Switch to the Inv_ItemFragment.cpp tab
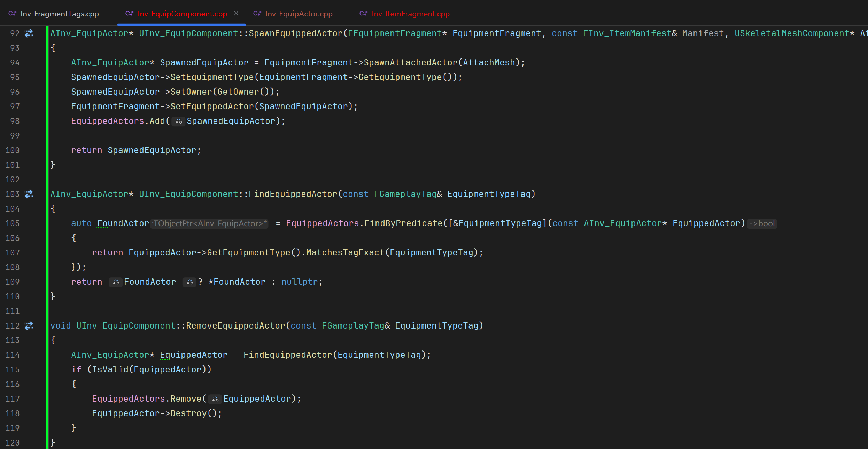The height and width of the screenshot is (449, 868). 410,14
